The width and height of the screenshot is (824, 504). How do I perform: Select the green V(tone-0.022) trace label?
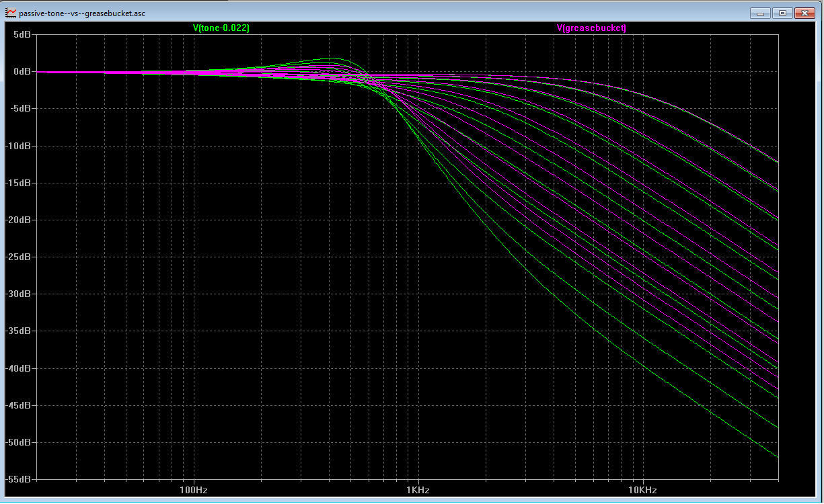pos(221,28)
